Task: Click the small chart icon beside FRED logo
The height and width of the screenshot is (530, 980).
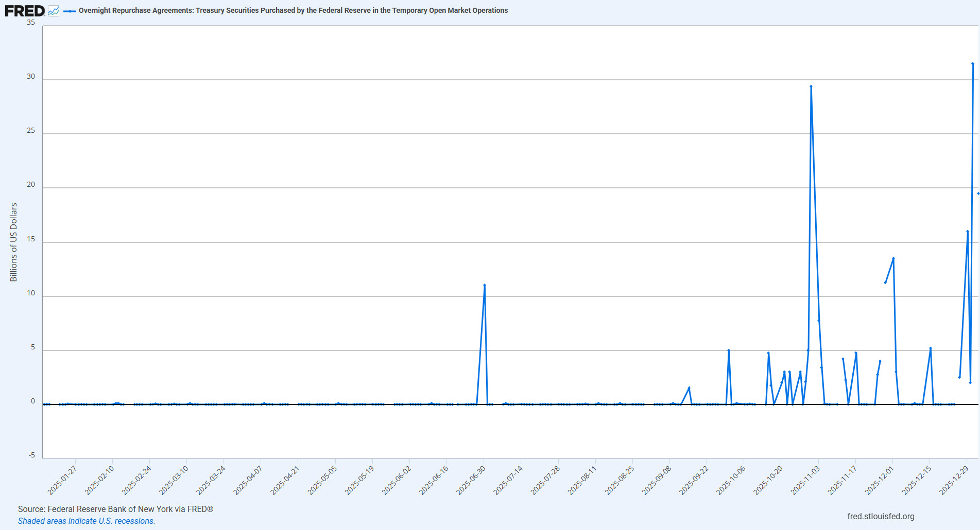Action: pyautogui.click(x=54, y=11)
